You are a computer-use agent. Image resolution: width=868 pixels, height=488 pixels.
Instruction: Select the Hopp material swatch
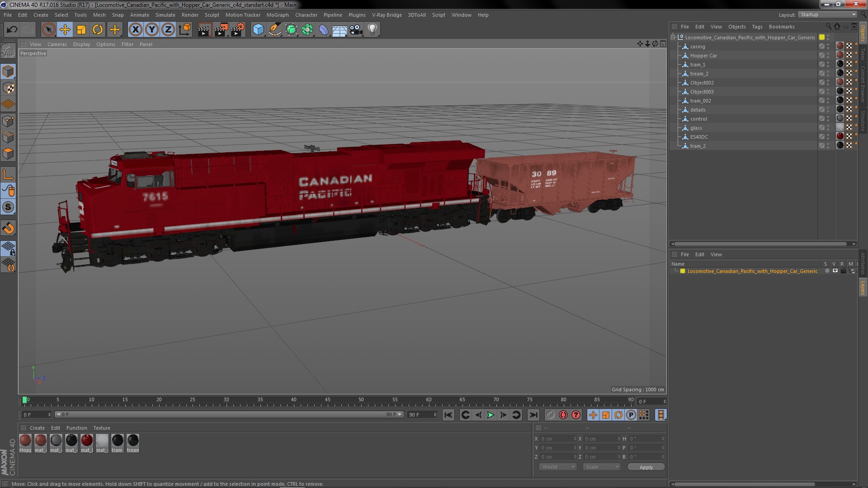point(25,443)
